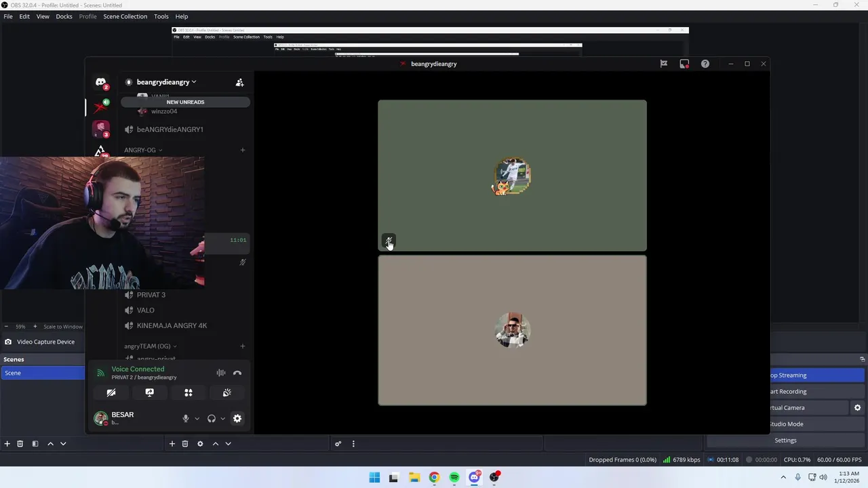
Task: Disconnect from voice call
Action: (237, 373)
